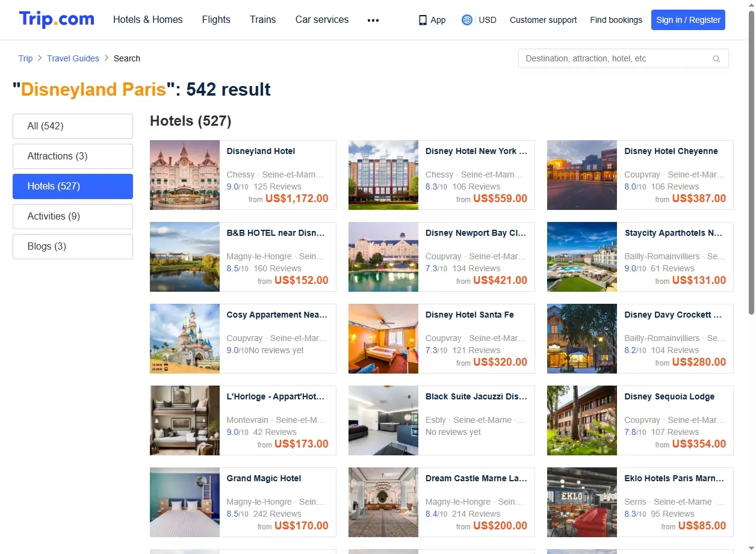Select the All (542) filter tab
756x554 pixels.
pyautogui.click(x=73, y=126)
